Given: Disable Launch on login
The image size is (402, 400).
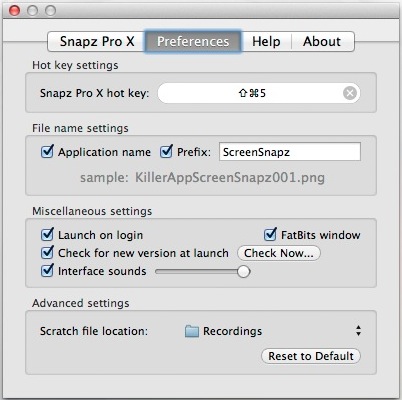Looking at the screenshot, I should 47,235.
